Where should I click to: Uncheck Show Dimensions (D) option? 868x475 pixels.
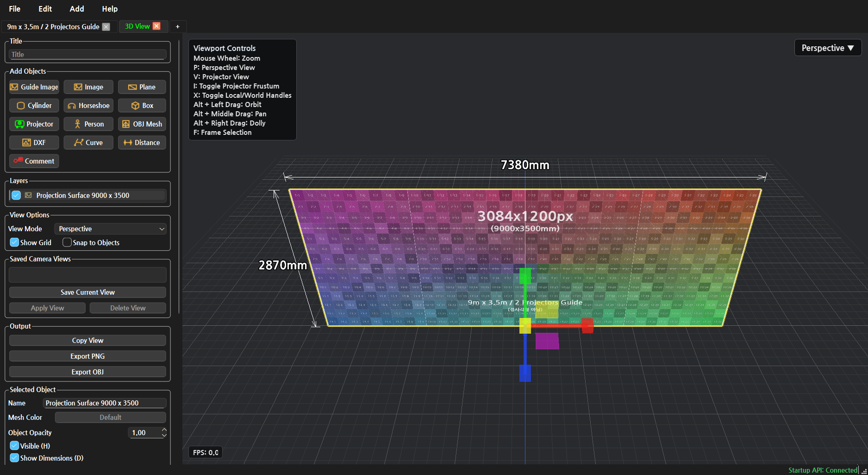click(14, 458)
